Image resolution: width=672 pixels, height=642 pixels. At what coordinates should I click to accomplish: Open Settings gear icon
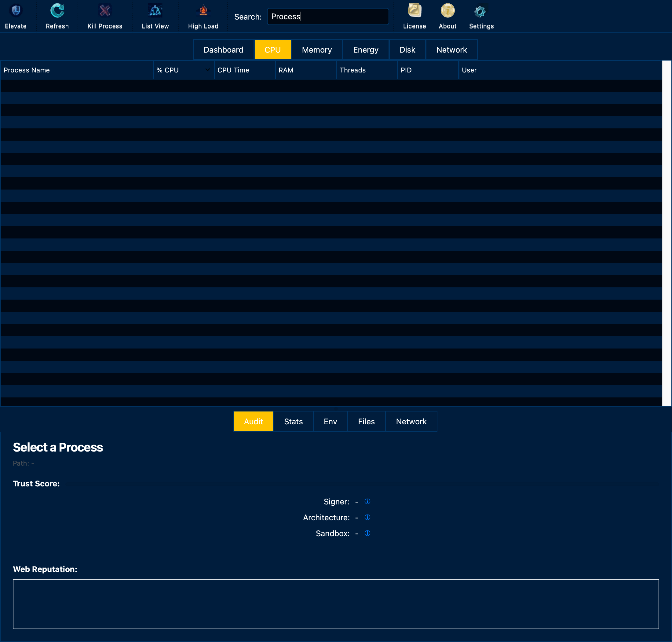click(480, 12)
